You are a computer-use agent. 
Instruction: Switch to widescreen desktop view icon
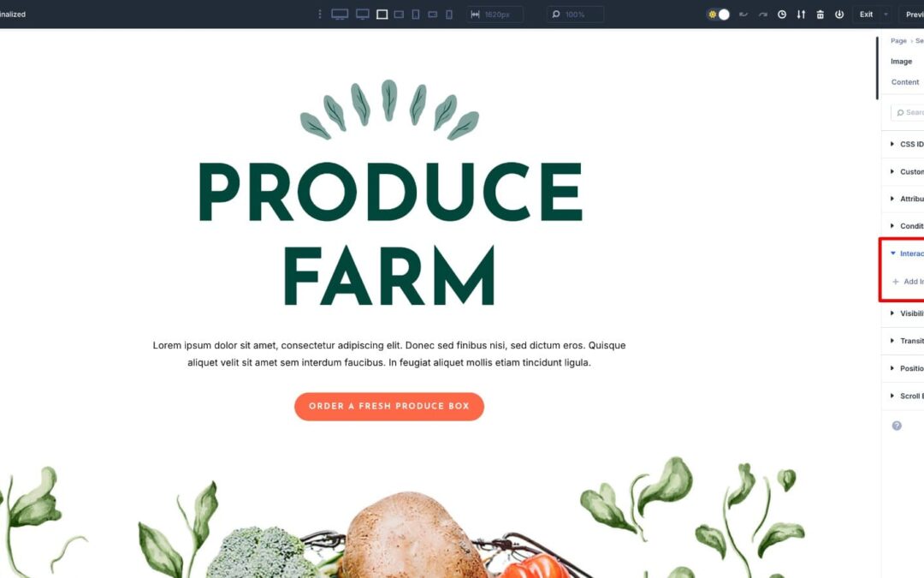coord(340,15)
